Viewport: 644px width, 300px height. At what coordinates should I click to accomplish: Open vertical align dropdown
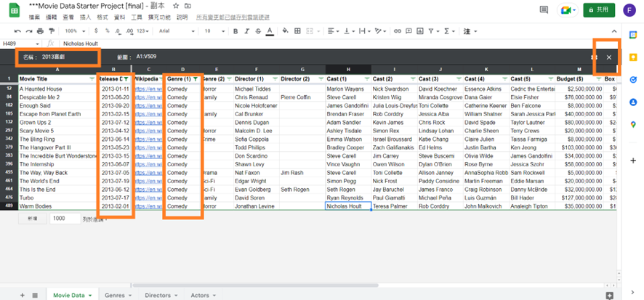(x=349, y=31)
